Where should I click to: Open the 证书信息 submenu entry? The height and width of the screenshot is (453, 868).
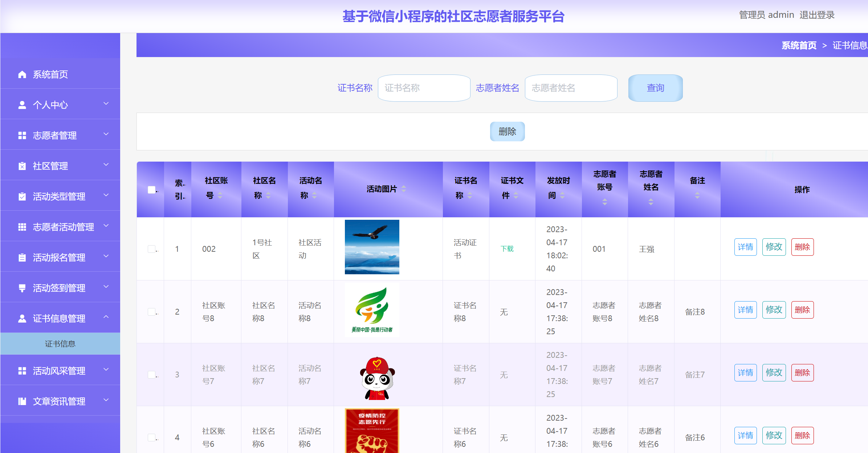60,344
